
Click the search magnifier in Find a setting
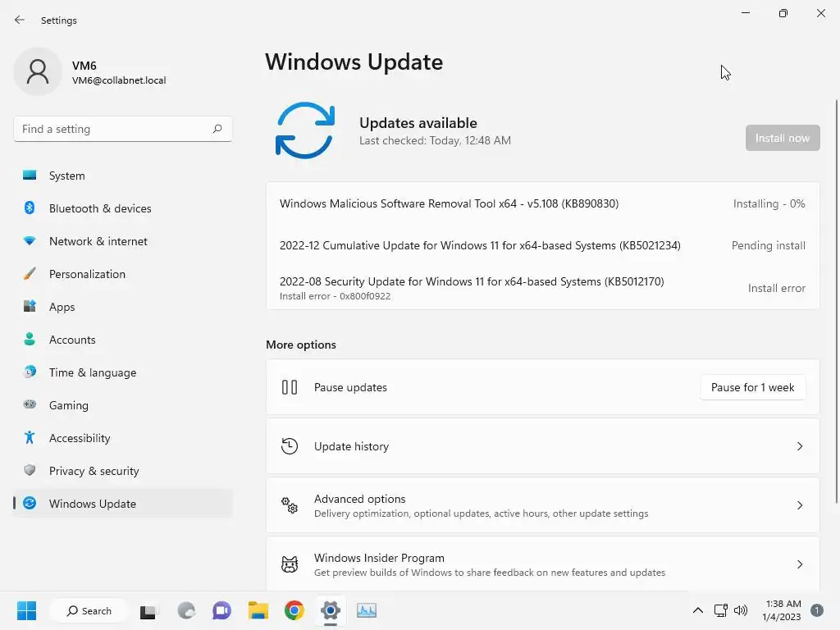pyautogui.click(x=217, y=129)
